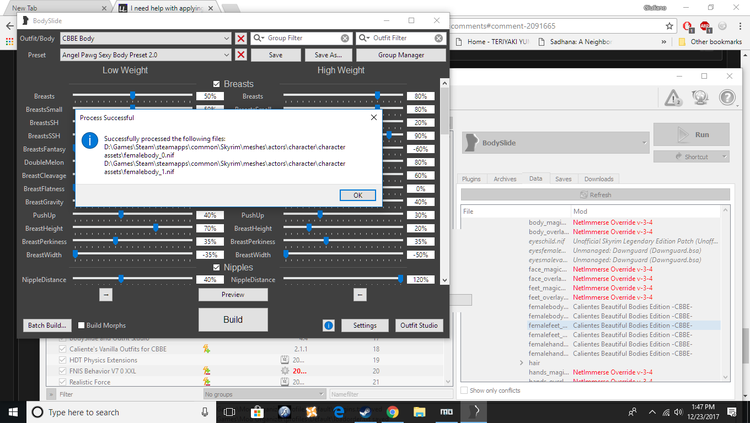Switch to the New Tab browser tab
Viewport: 750px width, 423px height.
[x=56, y=8]
